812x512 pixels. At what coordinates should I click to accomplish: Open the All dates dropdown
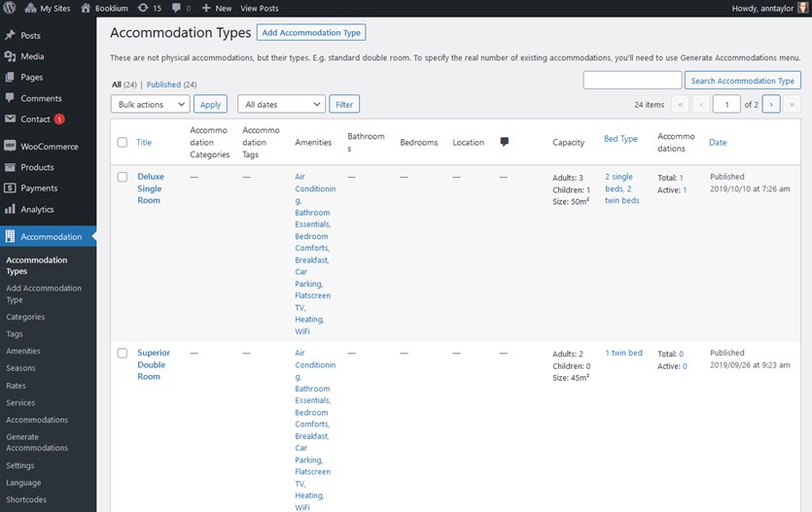(281, 105)
